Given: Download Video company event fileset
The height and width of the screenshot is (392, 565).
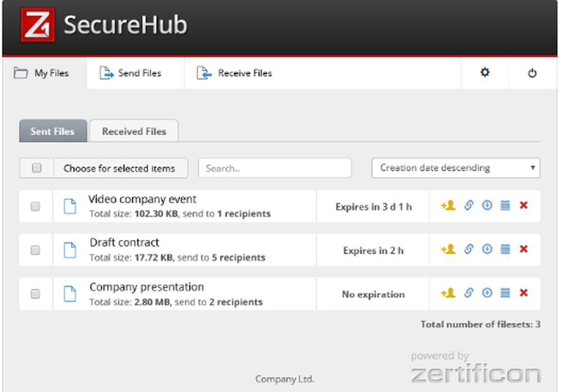Looking at the screenshot, I should click(487, 206).
